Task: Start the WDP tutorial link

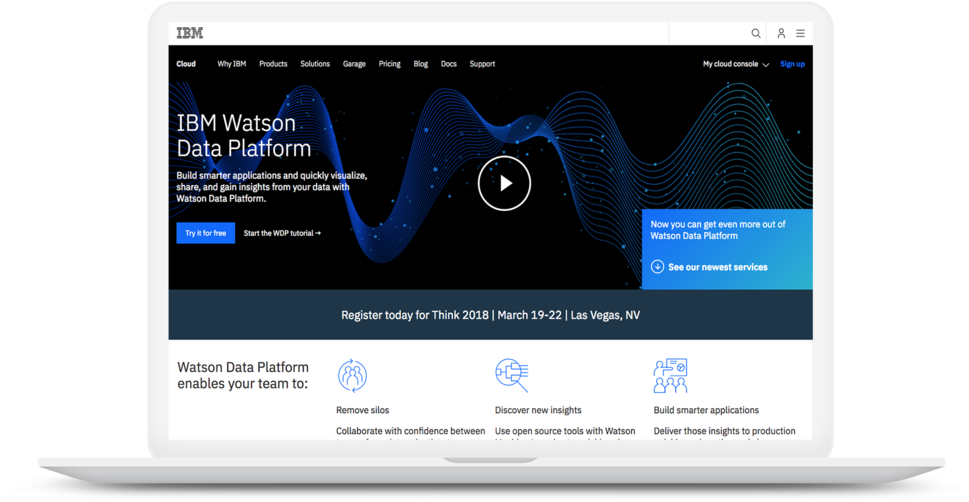Action: (x=282, y=233)
